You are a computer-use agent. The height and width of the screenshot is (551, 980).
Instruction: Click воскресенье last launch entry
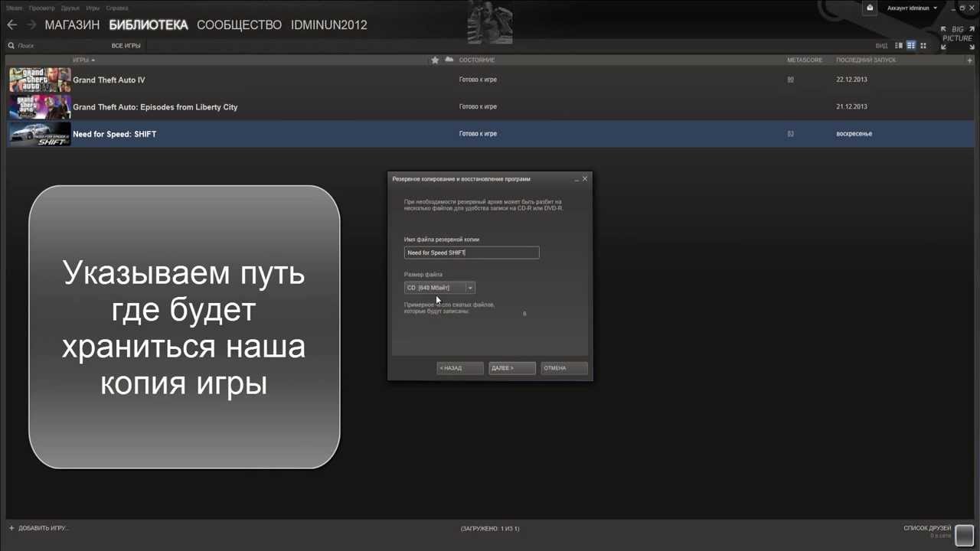coord(854,134)
